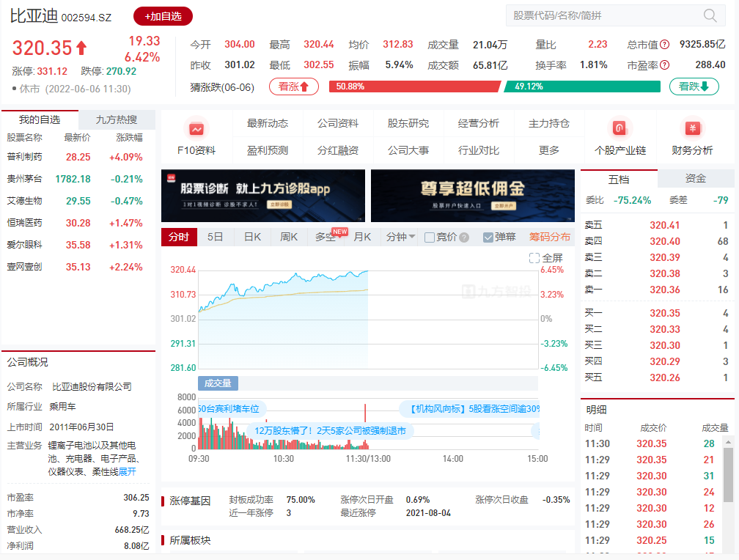Image resolution: width=739 pixels, height=560 pixels.
Task: Click 卖一 price 320.36
Action: tap(664, 290)
